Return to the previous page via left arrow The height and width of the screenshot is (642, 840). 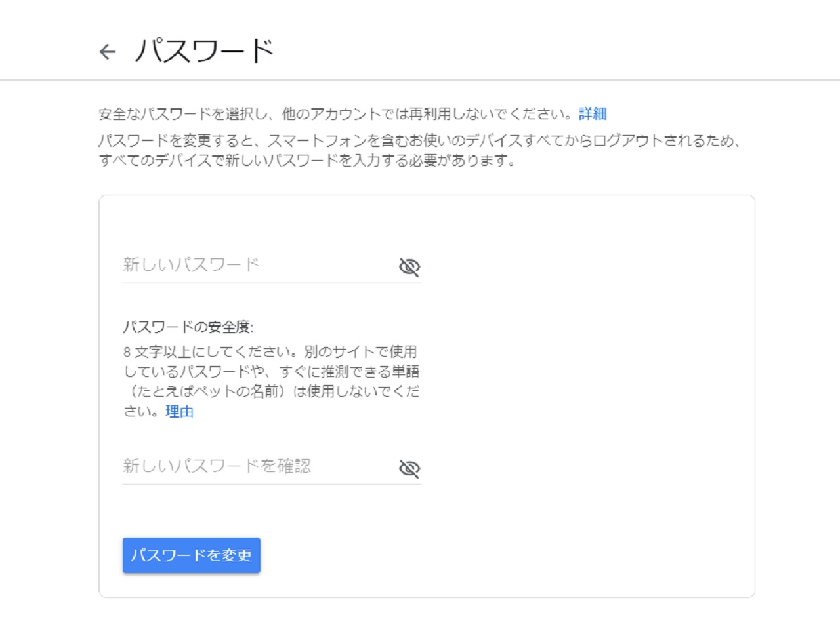[108, 52]
